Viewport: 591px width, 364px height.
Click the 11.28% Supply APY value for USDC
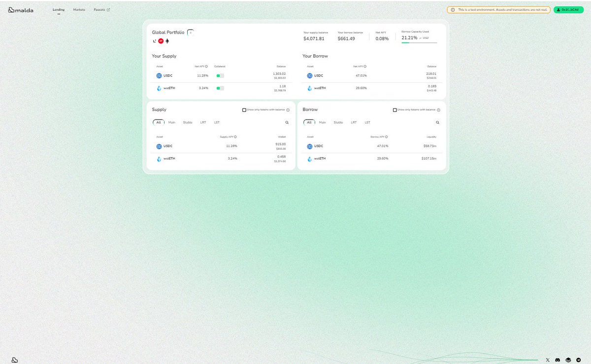click(231, 146)
